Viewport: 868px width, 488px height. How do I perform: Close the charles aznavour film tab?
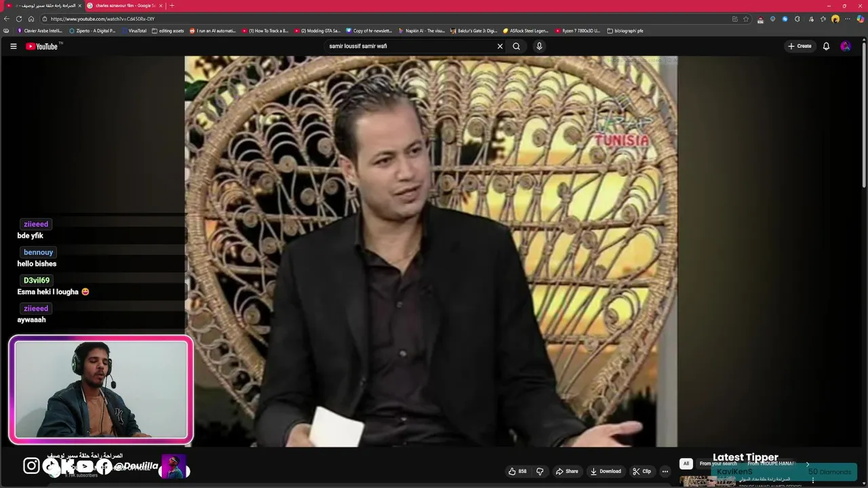pyautogui.click(x=161, y=5)
